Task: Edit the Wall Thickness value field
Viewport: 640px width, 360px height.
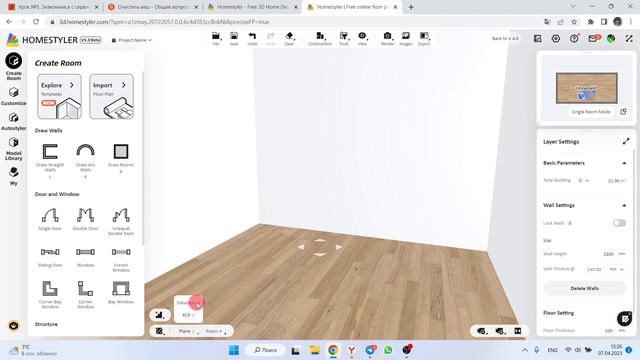Action: (x=594, y=269)
